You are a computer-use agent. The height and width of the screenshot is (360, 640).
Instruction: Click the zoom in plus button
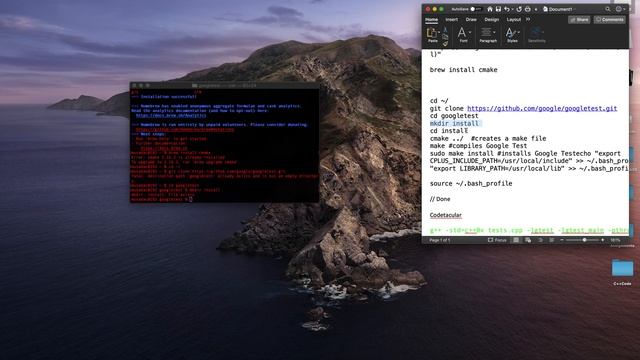tap(602, 240)
